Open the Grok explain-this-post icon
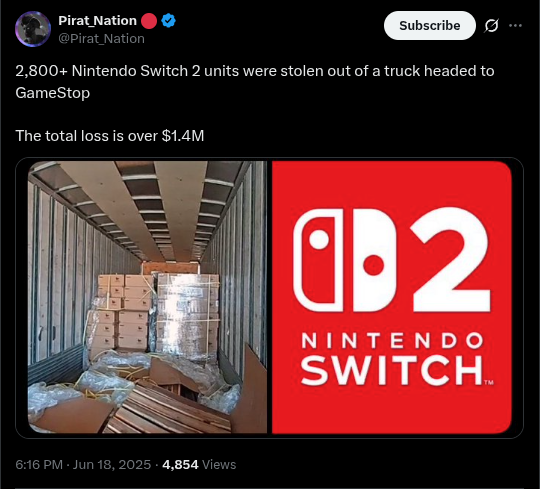Viewport: 540px width, 489px height. click(x=491, y=25)
